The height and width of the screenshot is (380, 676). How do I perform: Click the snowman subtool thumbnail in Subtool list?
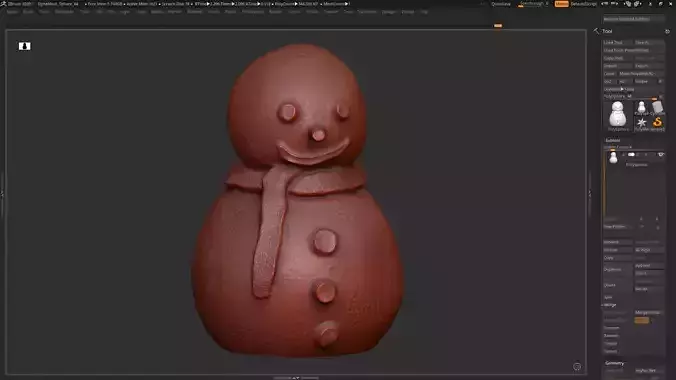pos(613,158)
